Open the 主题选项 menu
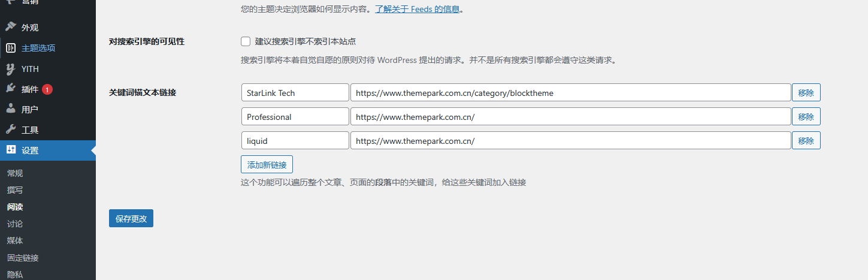Image resolution: width=868 pixels, height=280 pixels. (48, 48)
